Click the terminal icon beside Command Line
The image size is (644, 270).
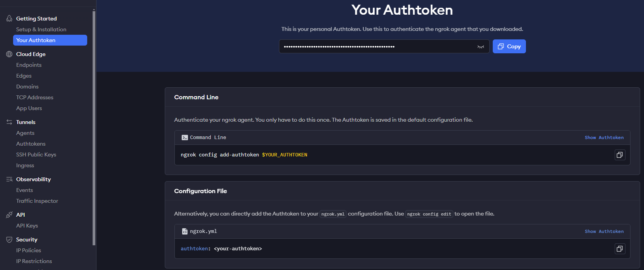(x=185, y=138)
